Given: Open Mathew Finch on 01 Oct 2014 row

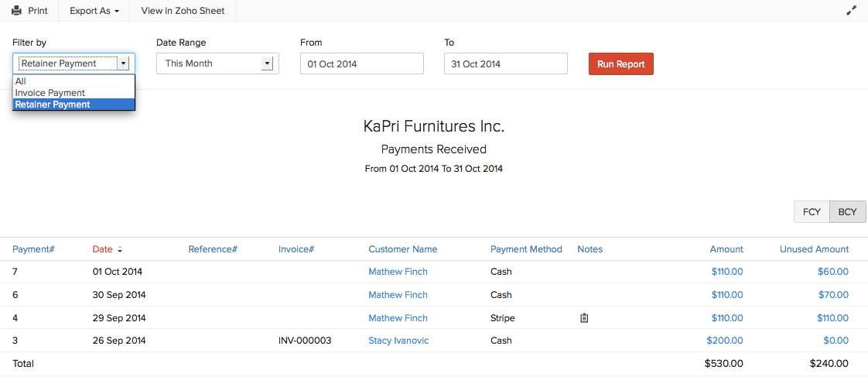Looking at the screenshot, I should coord(398,272).
